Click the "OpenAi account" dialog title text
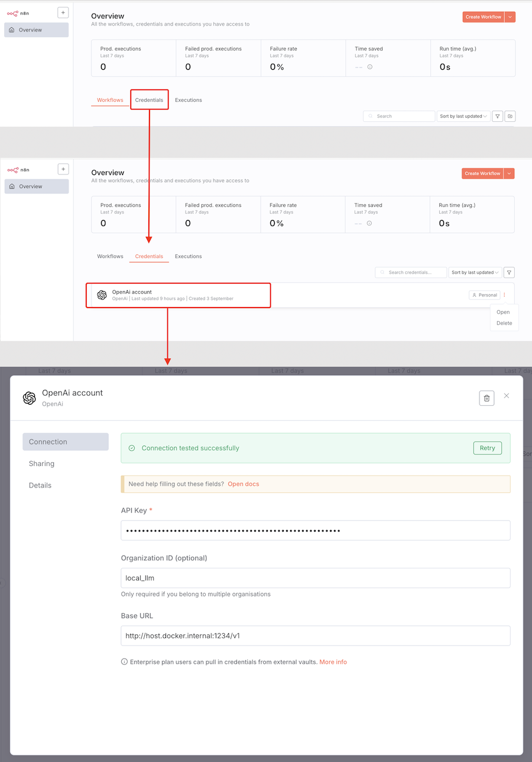 [72, 393]
